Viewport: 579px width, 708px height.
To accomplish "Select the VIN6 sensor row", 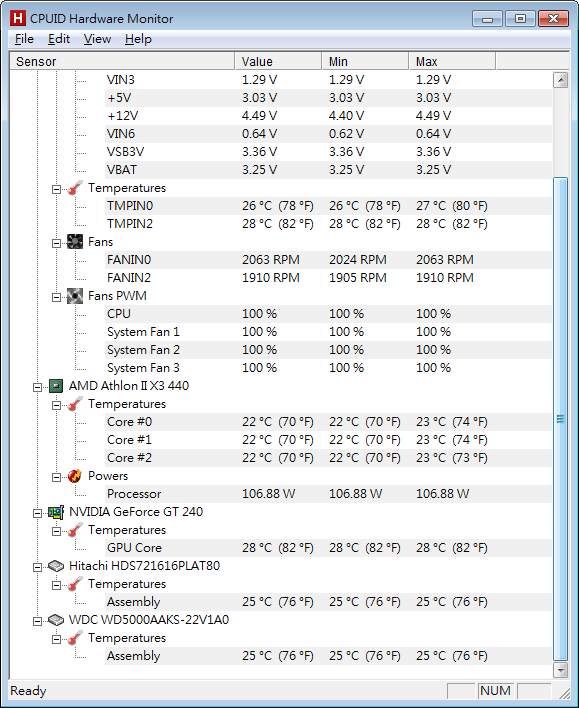I will [328, 134].
